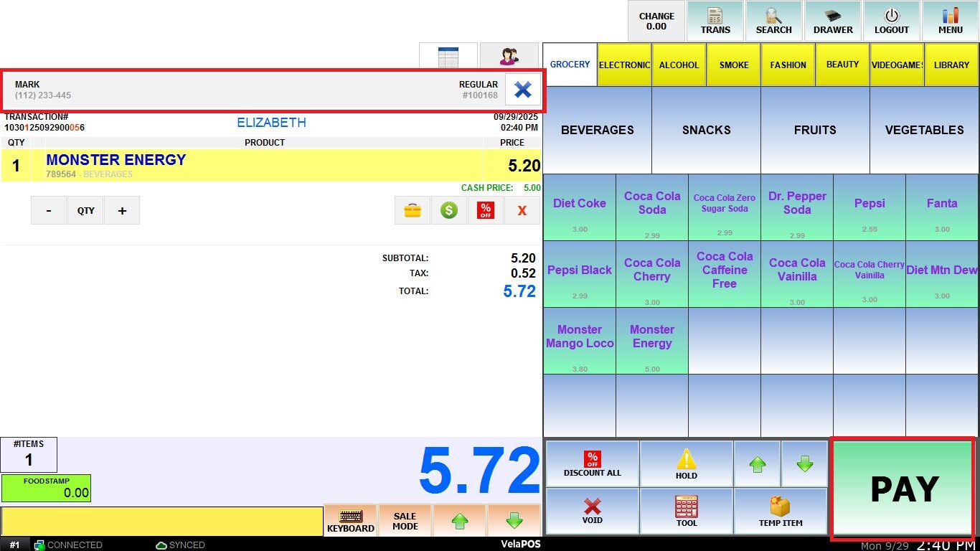The height and width of the screenshot is (551, 980).
Task: Open the customer selection icon
Action: click(509, 57)
